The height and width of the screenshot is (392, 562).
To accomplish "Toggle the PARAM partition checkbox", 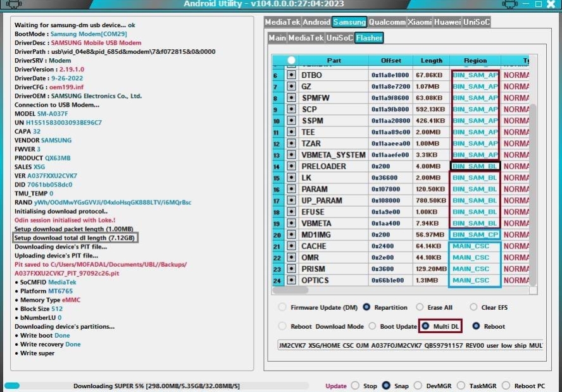I will click(291, 189).
